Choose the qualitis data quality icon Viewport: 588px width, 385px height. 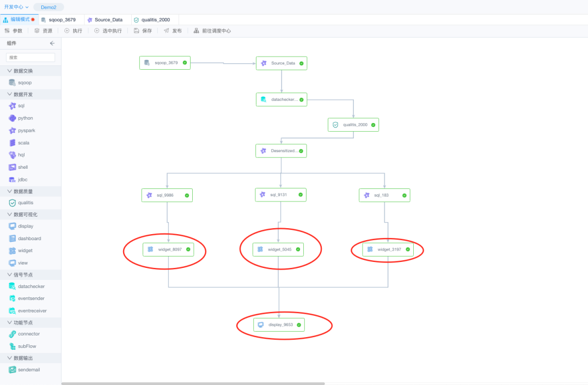coord(12,203)
